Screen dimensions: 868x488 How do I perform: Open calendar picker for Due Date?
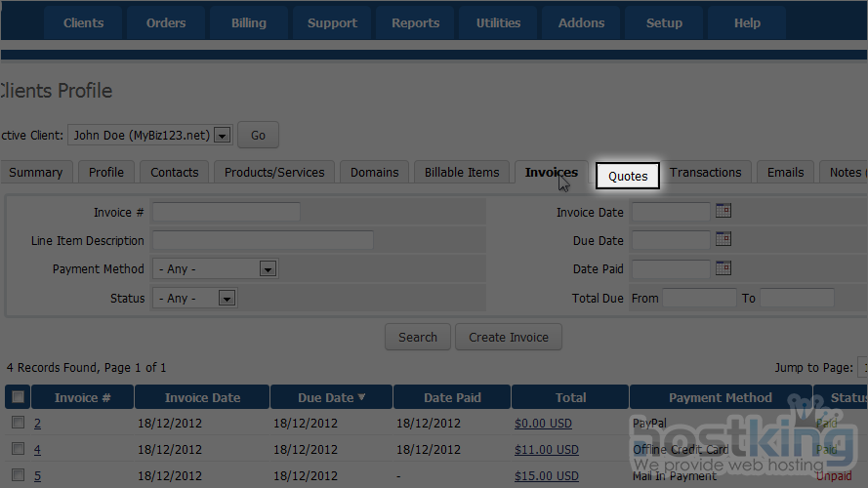[723, 239]
